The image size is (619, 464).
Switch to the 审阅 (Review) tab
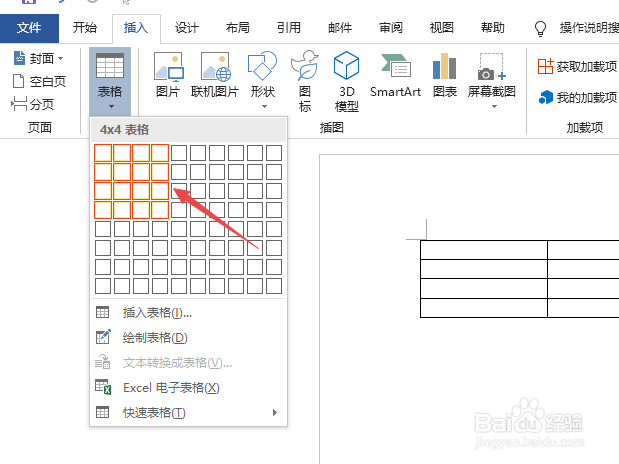pos(391,28)
